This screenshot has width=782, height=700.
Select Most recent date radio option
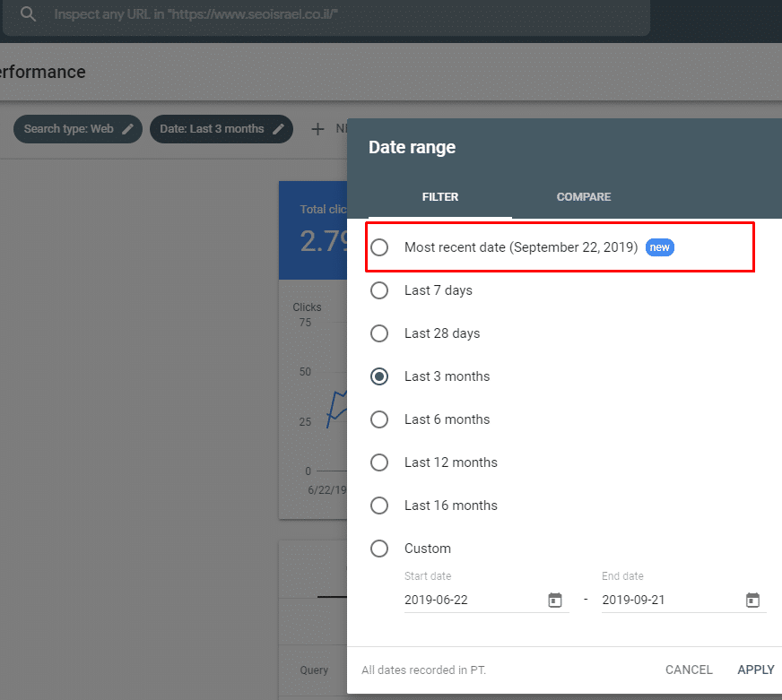(x=379, y=247)
